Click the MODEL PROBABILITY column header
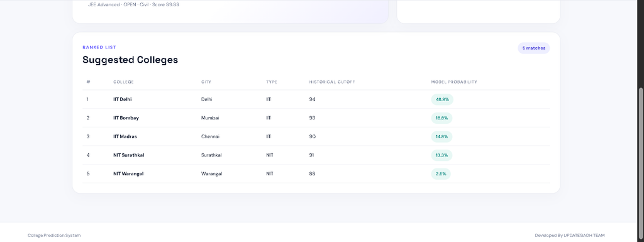Image resolution: width=644 pixels, height=242 pixels. pos(454,82)
